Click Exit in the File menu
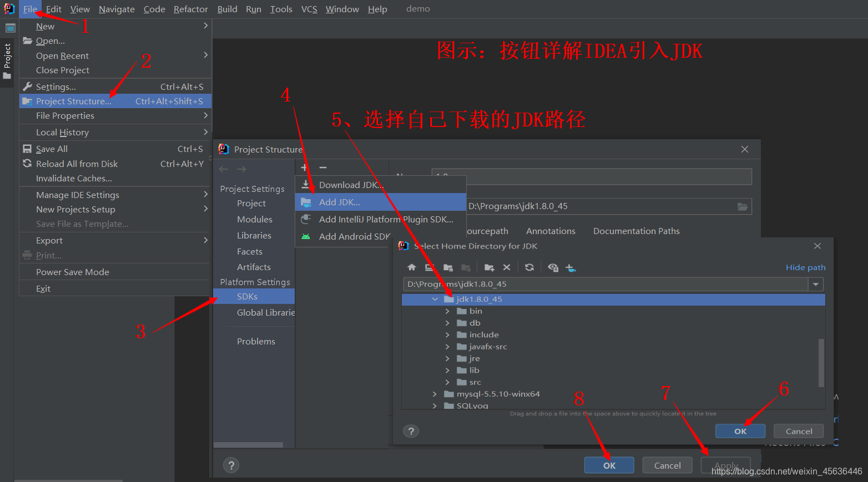868x482 pixels. pyautogui.click(x=115, y=288)
